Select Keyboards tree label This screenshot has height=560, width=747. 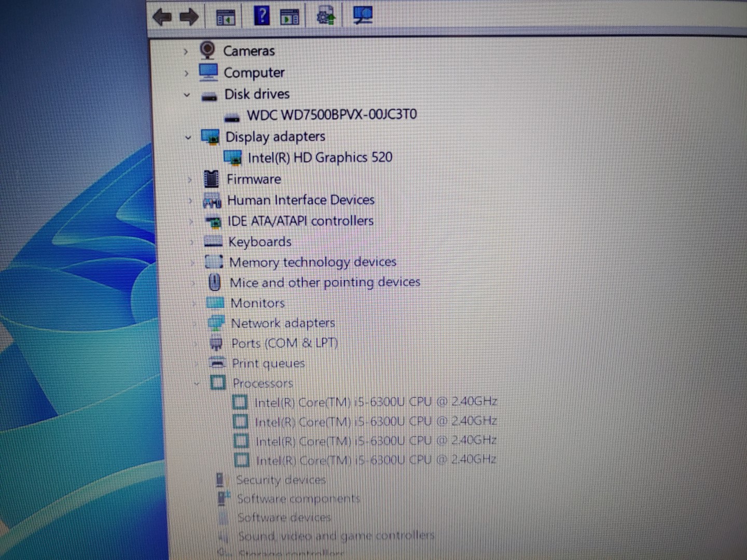(260, 242)
